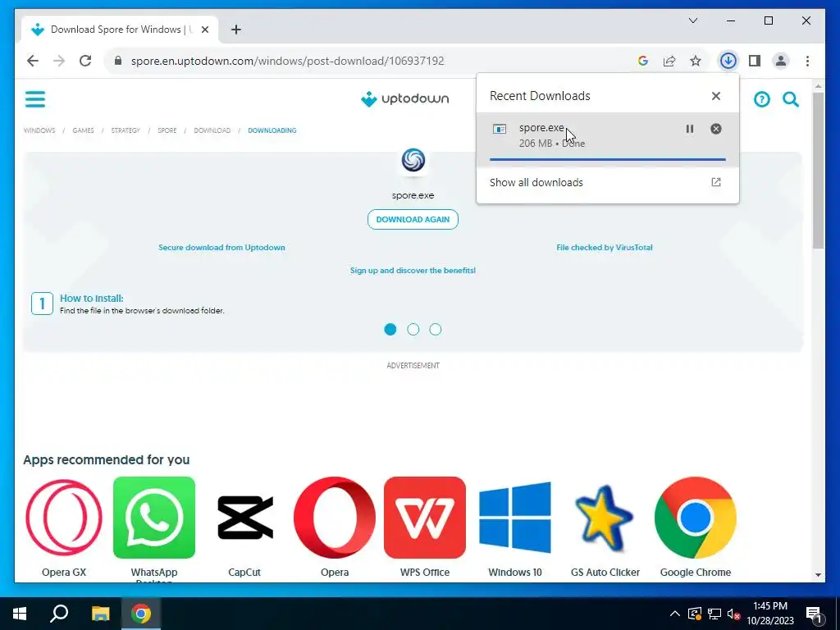Reload the page with refresh icon

pyautogui.click(x=85, y=61)
